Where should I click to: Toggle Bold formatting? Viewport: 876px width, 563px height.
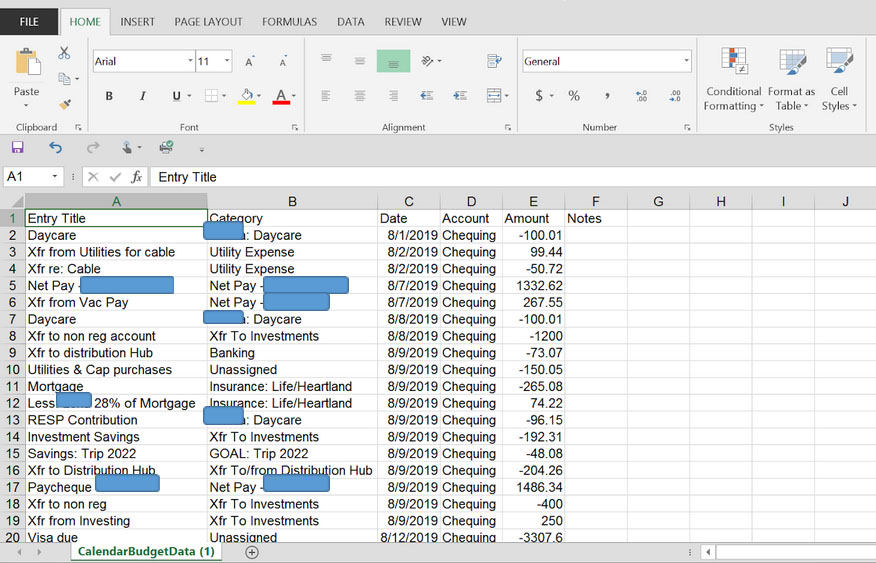[x=109, y=96]
